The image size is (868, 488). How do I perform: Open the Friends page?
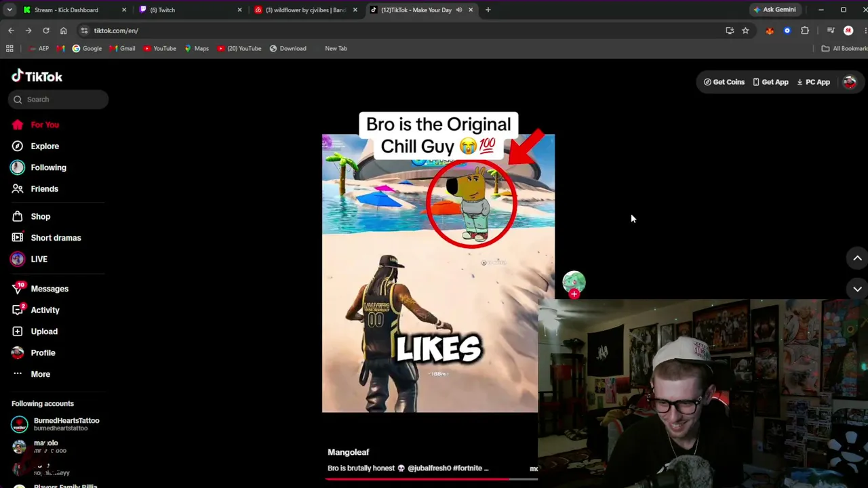click(35, 188)
